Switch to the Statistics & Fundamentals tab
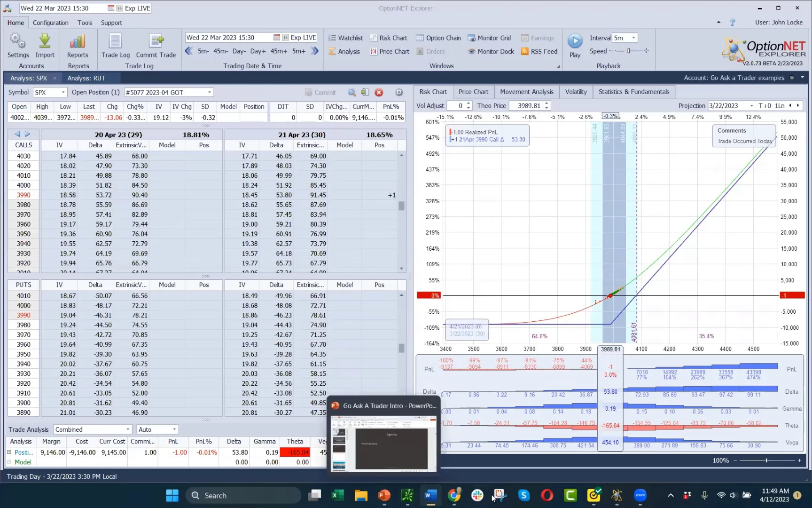The image size is (812, 508). tap(633, 92)
